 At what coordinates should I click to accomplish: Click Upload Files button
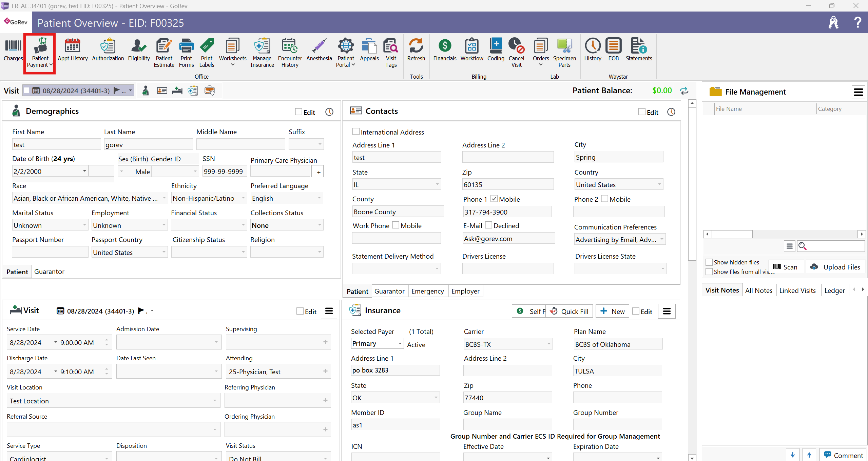pyautogui.click(x=836, y=267)
